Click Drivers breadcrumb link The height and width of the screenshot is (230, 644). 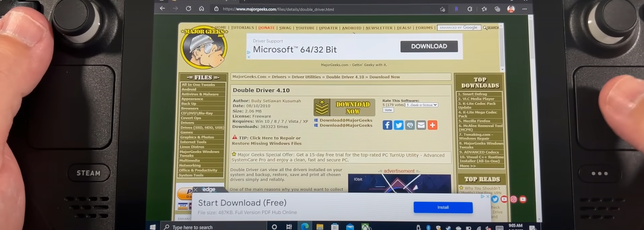point(279,77)
